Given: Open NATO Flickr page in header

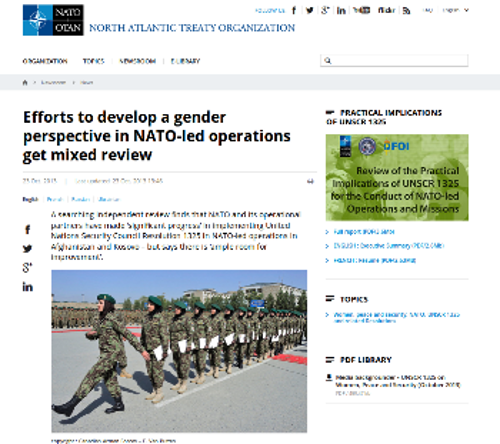Looking at the screenshot, I should 386,10.
